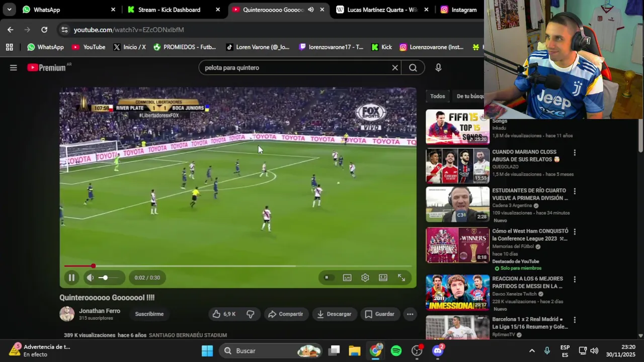The height and width of the screenshot is (362, 644).
Task: Open Windows Start menu
Action: point(207,350)
